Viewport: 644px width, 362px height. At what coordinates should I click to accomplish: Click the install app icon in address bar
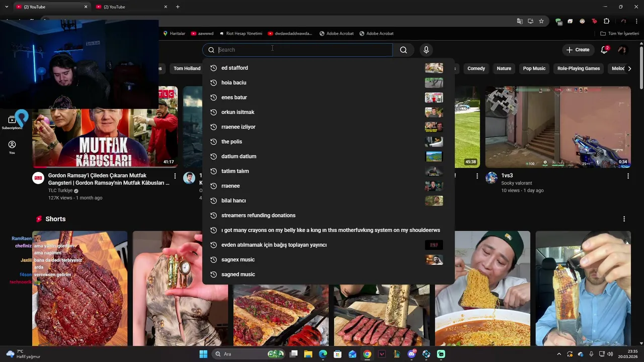click(x=530, y=21)
